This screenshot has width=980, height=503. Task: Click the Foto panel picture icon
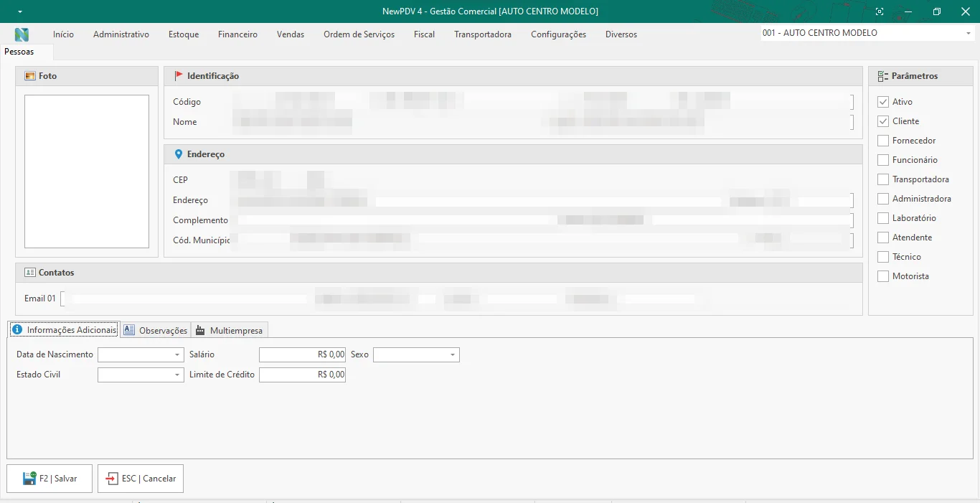click(30, 76)
